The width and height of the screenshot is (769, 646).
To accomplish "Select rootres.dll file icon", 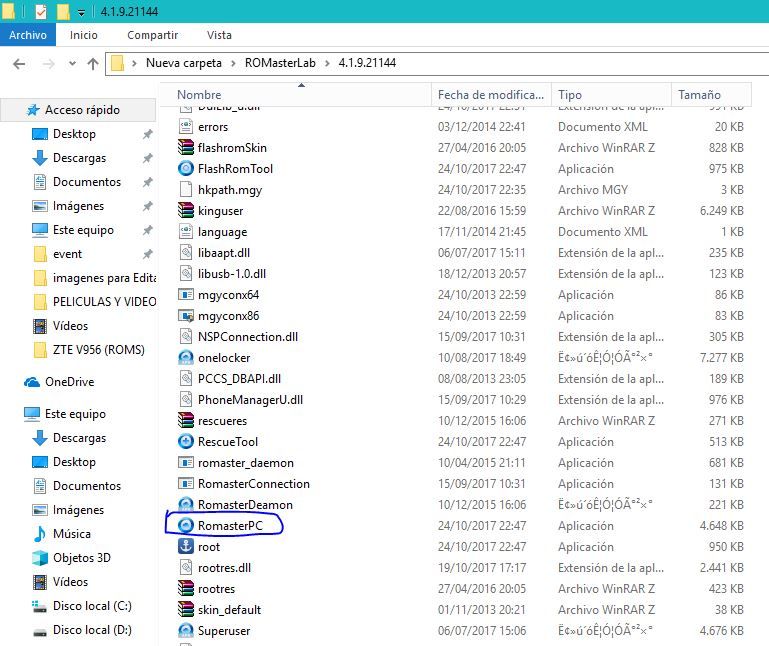I will pos(185,568).
